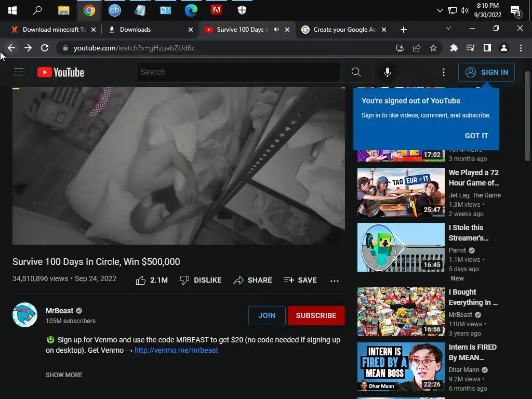Open notification center in taskbar
Viewport: 532px width, 399px height.
click(x=516, y=11)
